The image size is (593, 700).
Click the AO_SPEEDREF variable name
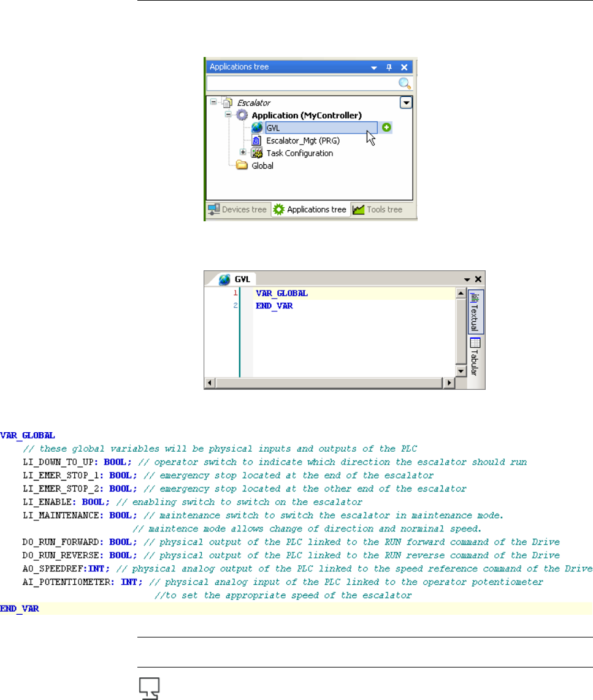(53, 569)
